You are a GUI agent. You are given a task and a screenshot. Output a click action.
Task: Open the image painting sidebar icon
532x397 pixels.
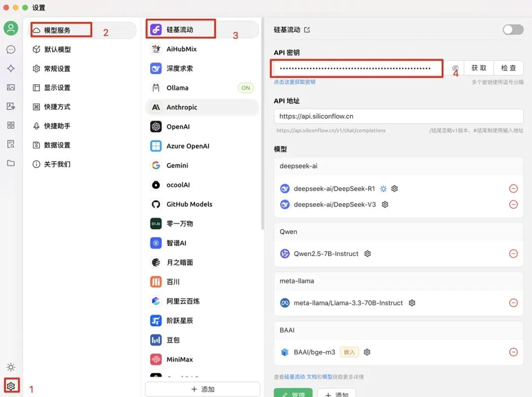tap(11, 87)
